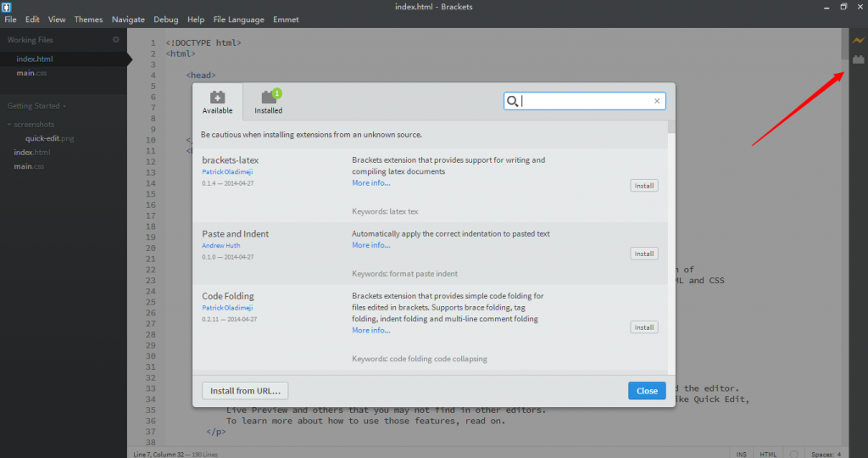Open the Help menu
This screenshot has height=458, width=868.
(196, 20)
